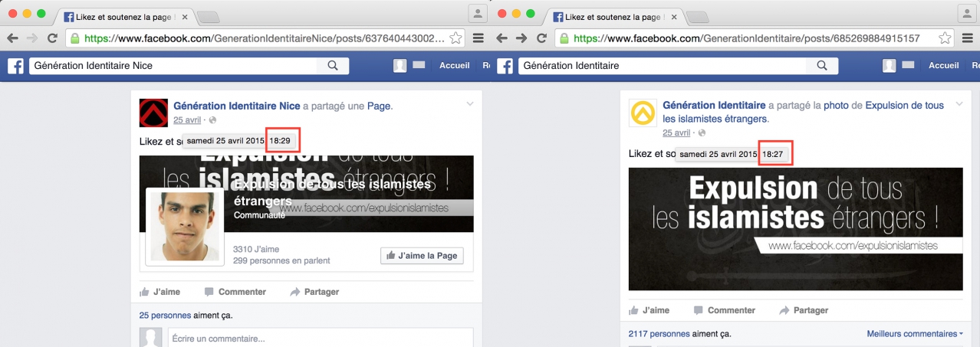Open Génération Identitaire yellow logo avatar

pyautogui.click(x=643, y=113)
